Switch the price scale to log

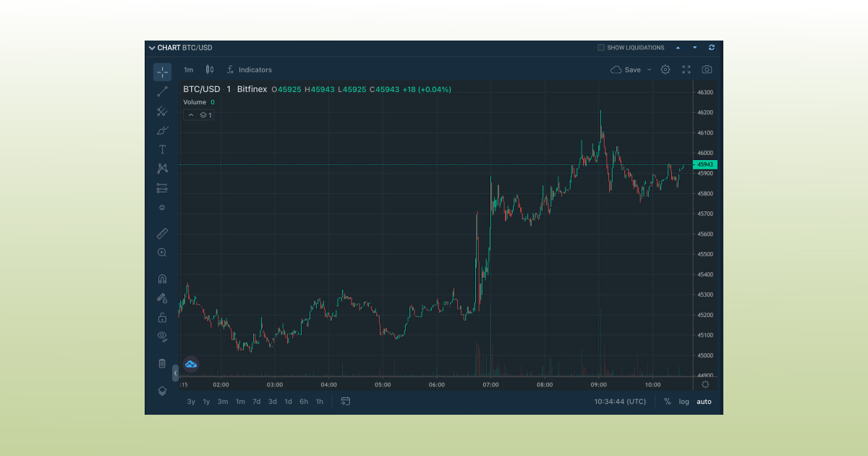pyautogui.click(x=684, y=402)
